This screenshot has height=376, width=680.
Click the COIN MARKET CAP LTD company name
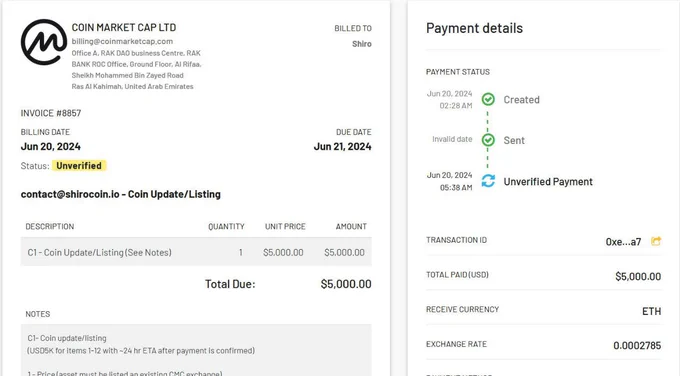click(x=124, y=27)
